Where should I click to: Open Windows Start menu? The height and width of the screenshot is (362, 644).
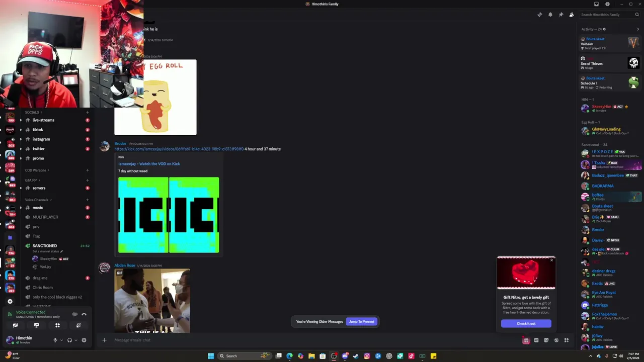(211, 356)
